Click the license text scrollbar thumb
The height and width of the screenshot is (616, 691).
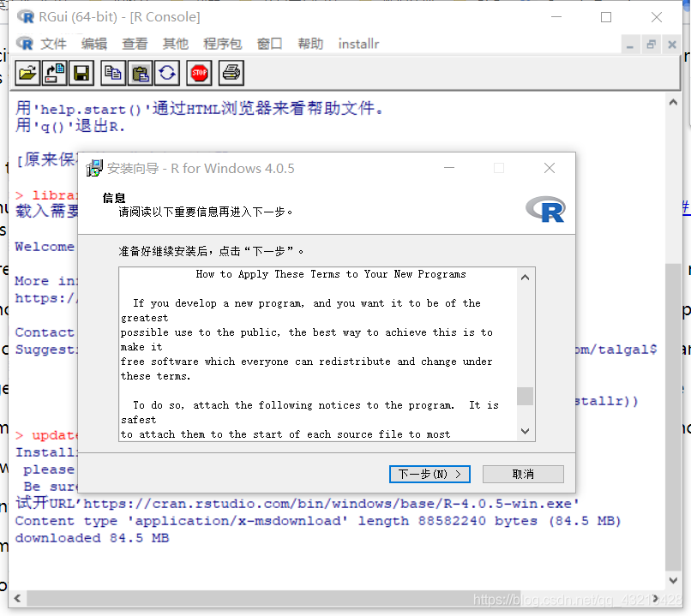pos(525,396)
